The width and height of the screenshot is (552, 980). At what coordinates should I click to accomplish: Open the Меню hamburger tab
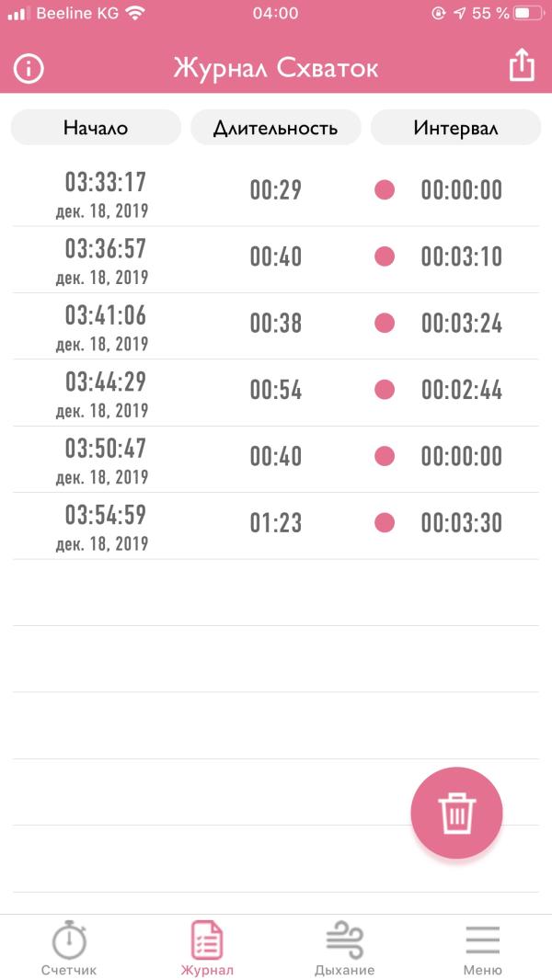pyautogui.click(x=482, y=949)
